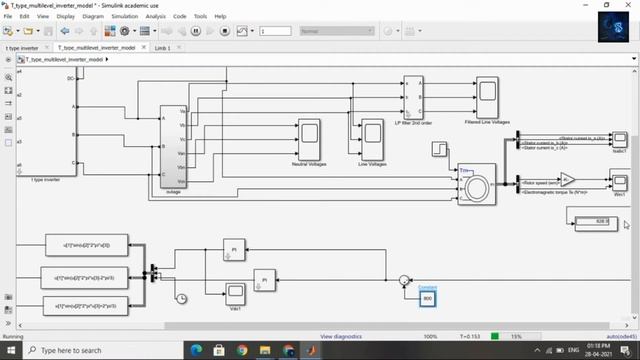Select the LP filter 2nd order block

413,97
